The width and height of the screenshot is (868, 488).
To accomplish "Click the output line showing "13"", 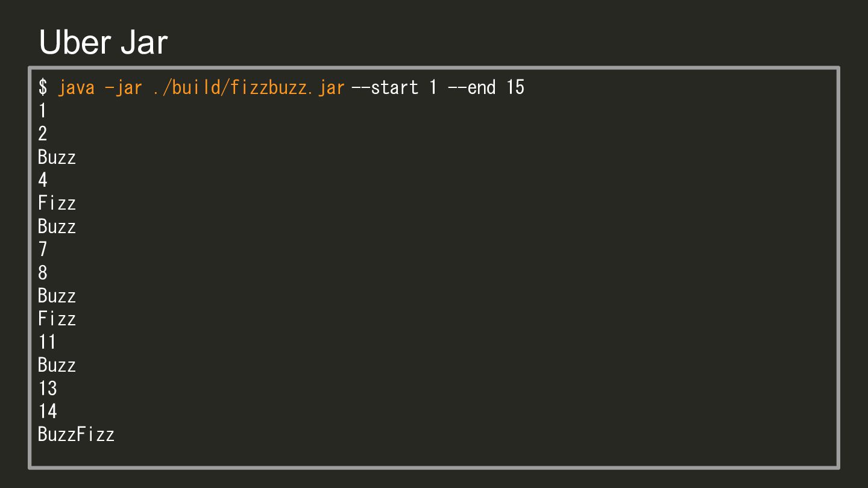I will [47, 389].
